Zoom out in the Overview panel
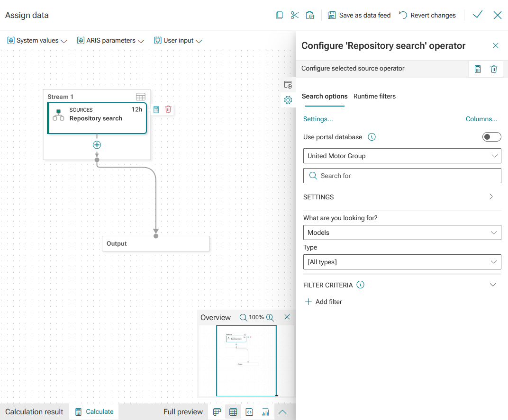This screenshot has height=420, width=508. point(243,317)
